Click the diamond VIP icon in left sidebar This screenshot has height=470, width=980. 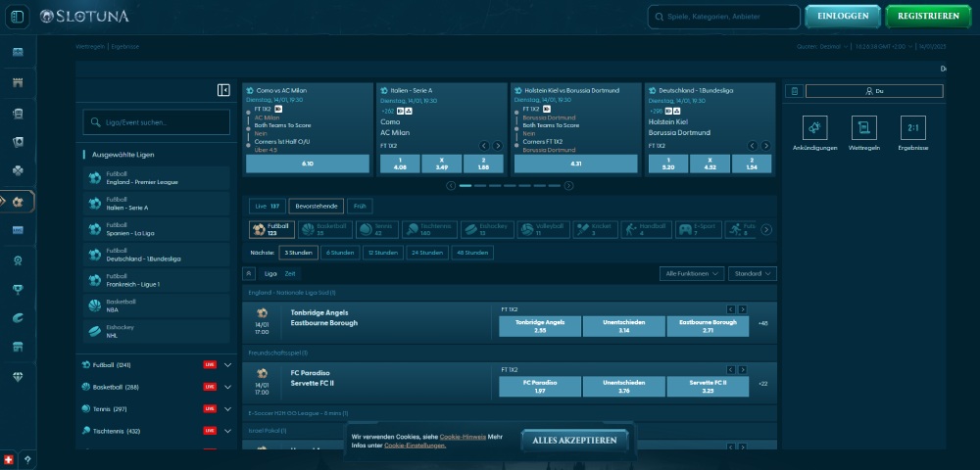pos(18,376)
